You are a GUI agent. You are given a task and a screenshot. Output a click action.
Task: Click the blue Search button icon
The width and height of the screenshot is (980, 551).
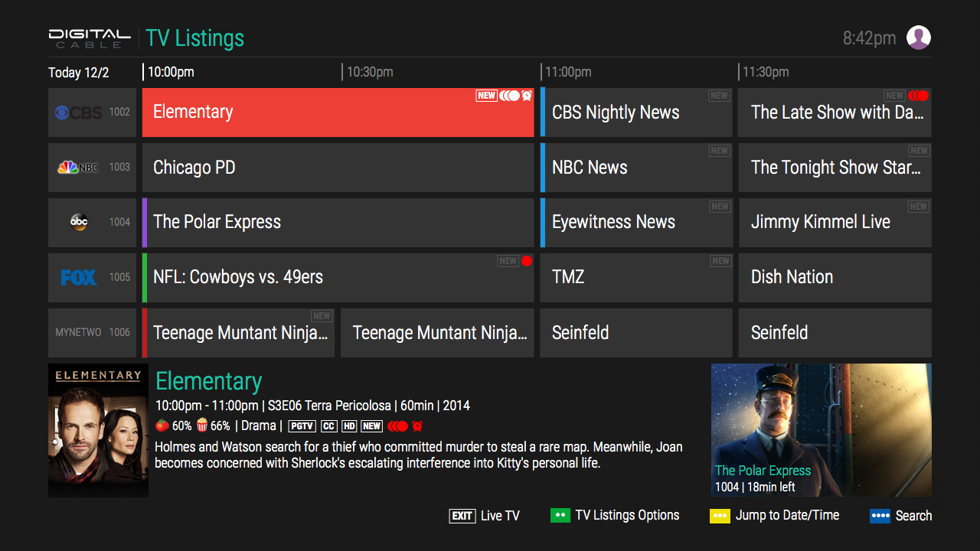point(880,516)
